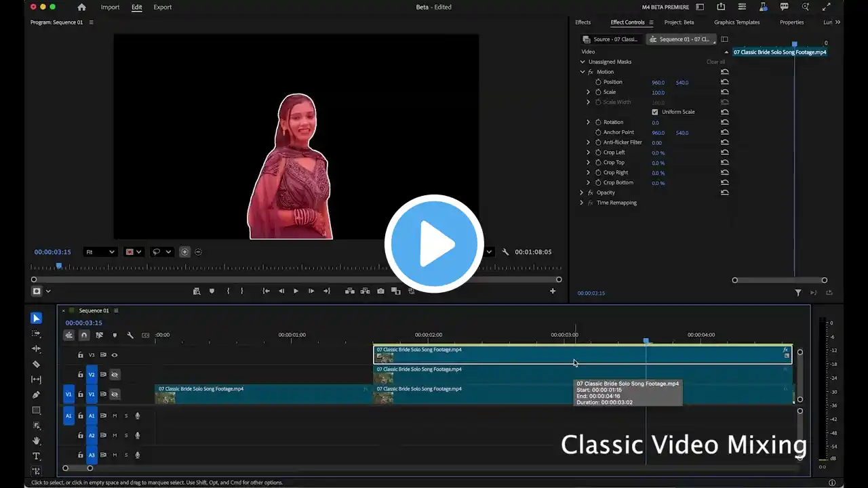Image resolution: width=868 pixels, height=488 pixels.
Task: Collapse the Motion effect group
Action: (583, 72)
